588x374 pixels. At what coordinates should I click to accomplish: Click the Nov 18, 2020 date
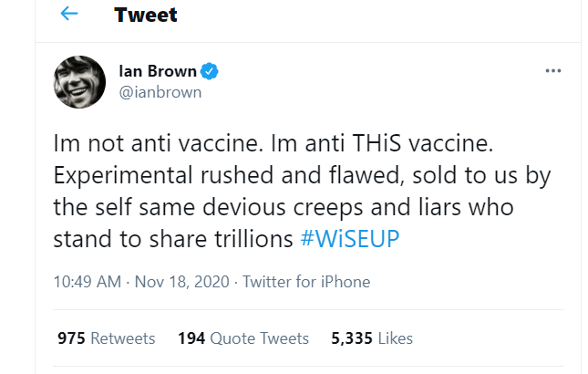pyautogui.click(x=181, y=282)
